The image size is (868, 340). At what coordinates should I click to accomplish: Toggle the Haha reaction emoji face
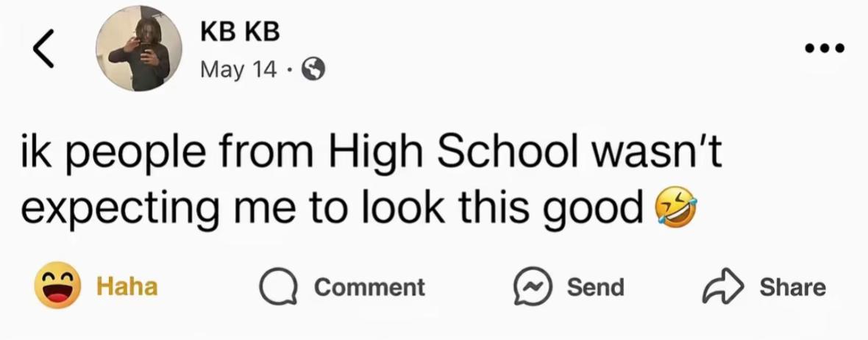57,286
